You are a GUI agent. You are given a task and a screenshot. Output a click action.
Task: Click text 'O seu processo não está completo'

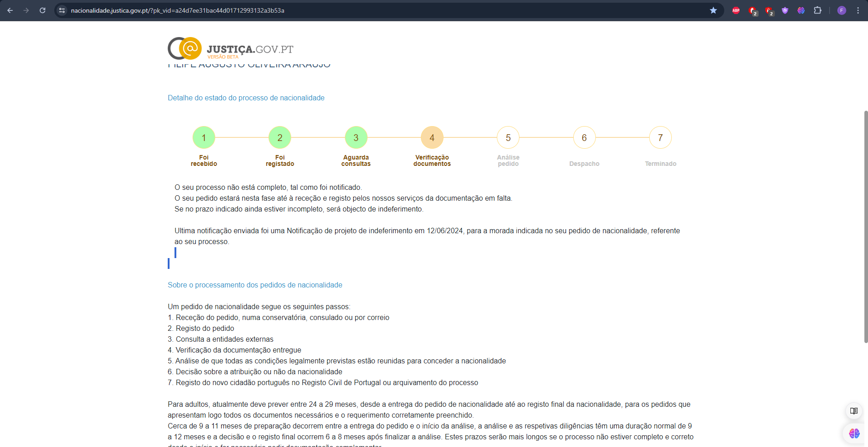231,187
